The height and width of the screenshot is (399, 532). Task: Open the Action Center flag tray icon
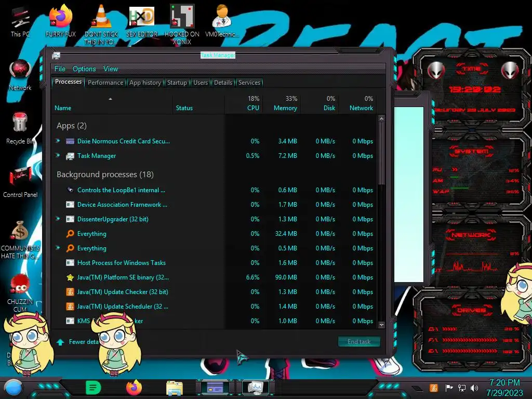pyautogui.click(x=448, y=388)
